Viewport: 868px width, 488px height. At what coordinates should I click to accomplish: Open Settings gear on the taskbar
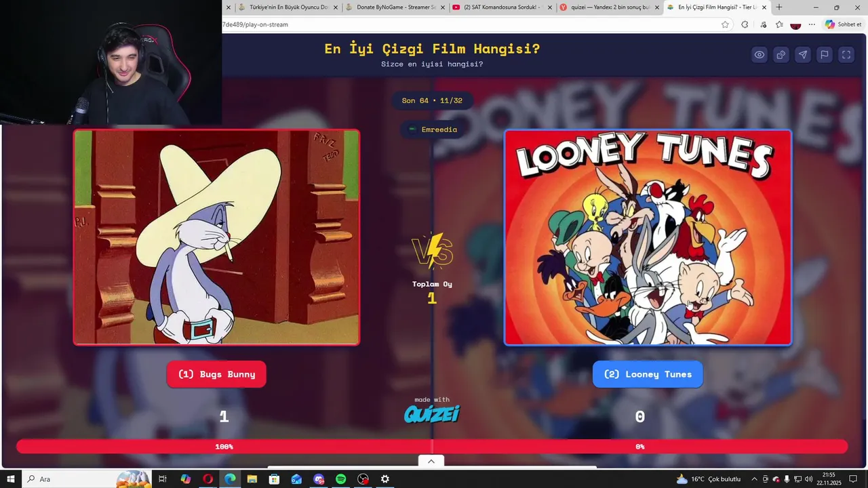coord(385,479)
